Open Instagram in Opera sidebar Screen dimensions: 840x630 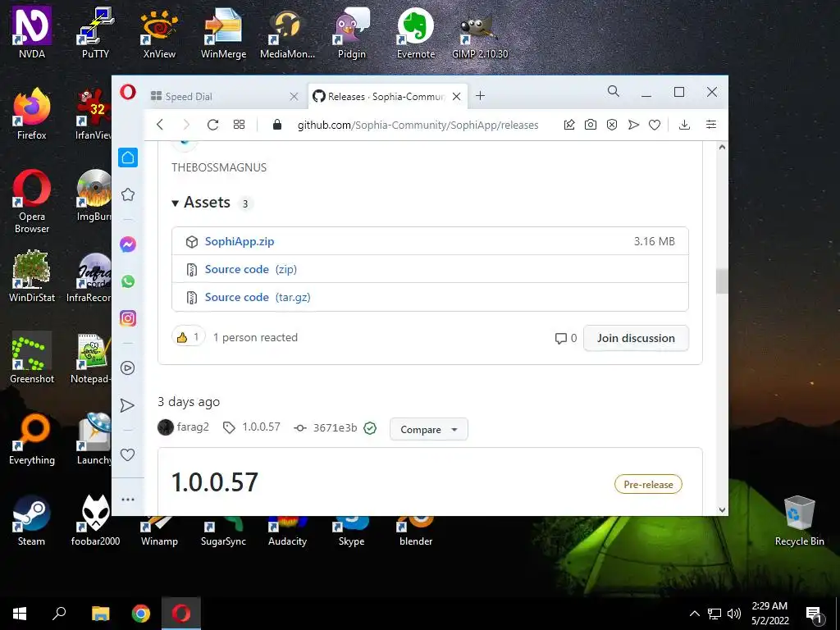(127, 318)
